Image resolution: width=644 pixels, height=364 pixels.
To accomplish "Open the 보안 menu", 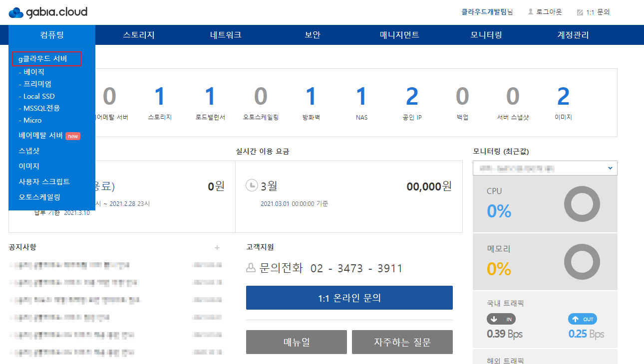I will coord(313,35).
